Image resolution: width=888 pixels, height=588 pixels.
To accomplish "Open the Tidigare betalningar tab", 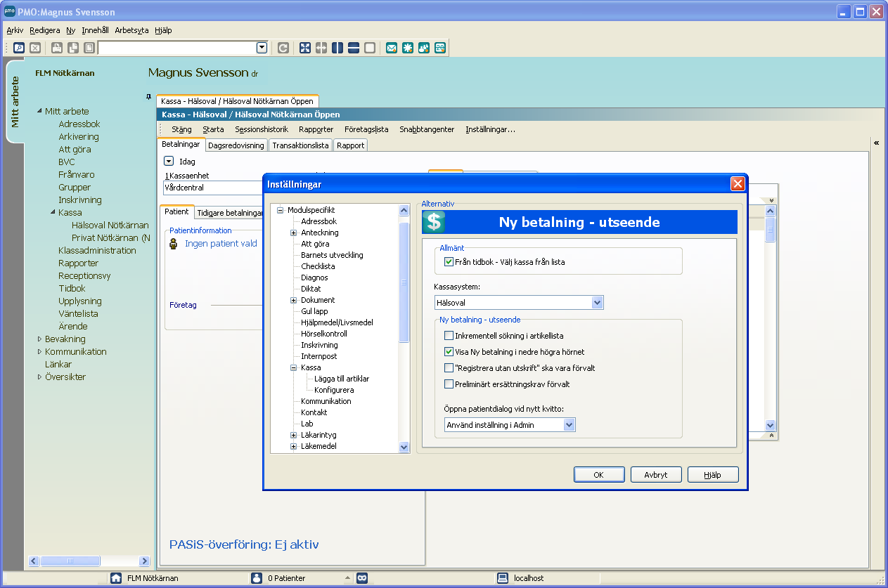I will click(x=228, y=211).
